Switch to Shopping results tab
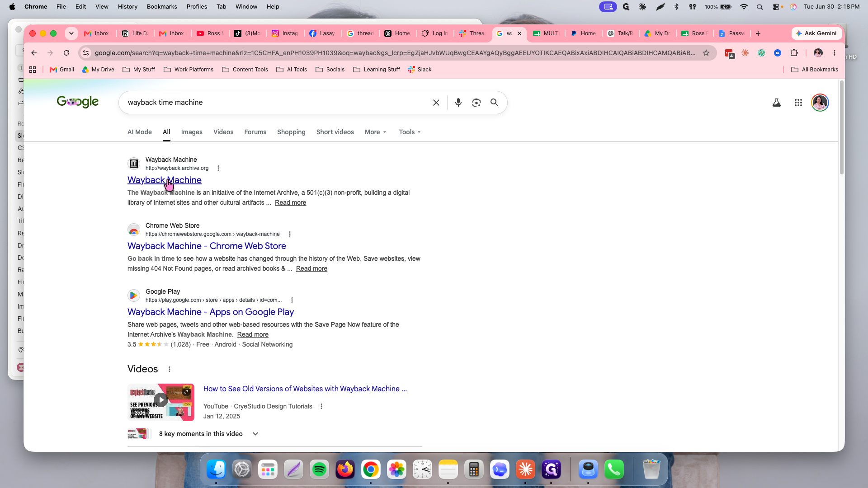The image size is (868, 488). pyautogui.click(x=291, y=132)
